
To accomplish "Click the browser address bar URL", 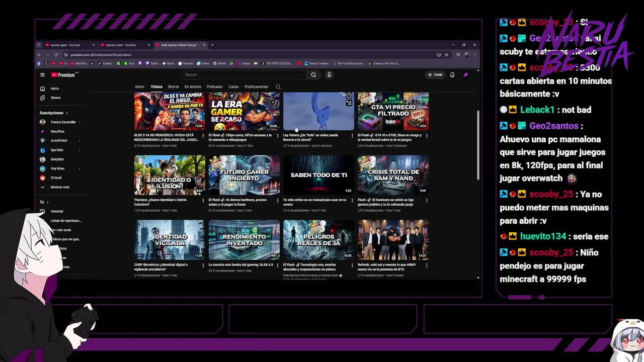I will point(101,55).
